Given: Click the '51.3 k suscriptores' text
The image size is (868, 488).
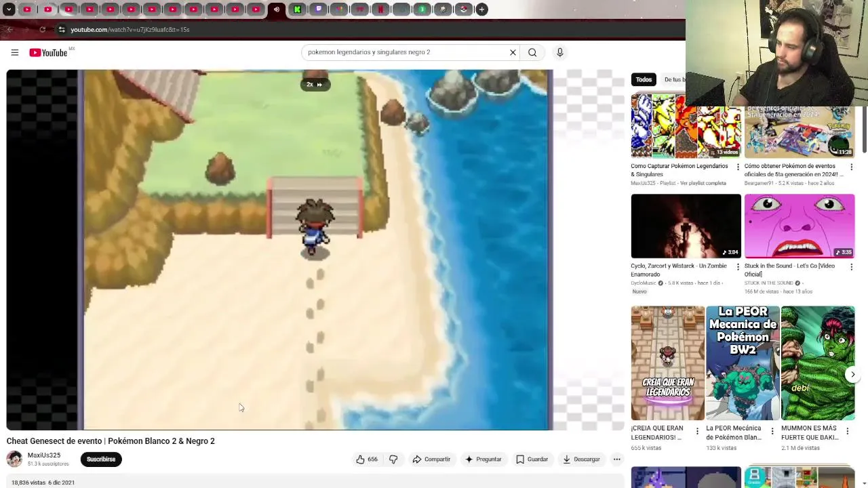Looking at the screenshot, I should tap(48, 464).
